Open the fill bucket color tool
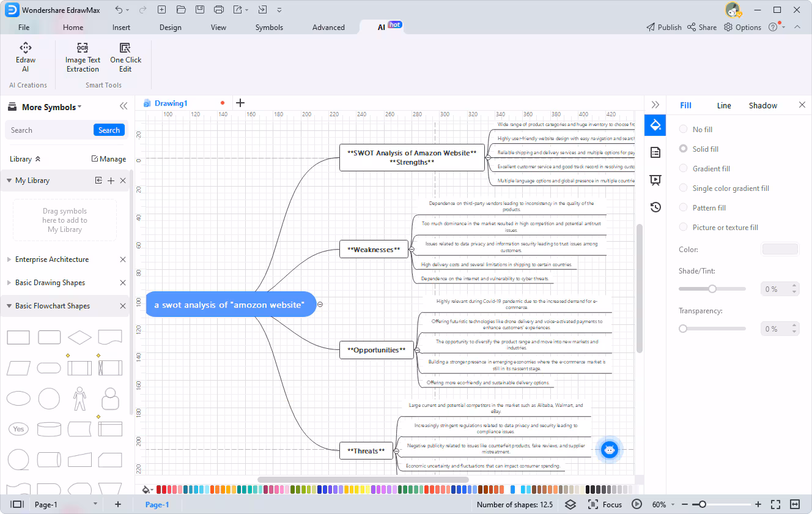The height and width of the screenshot is (514, 812). point(146,490)
